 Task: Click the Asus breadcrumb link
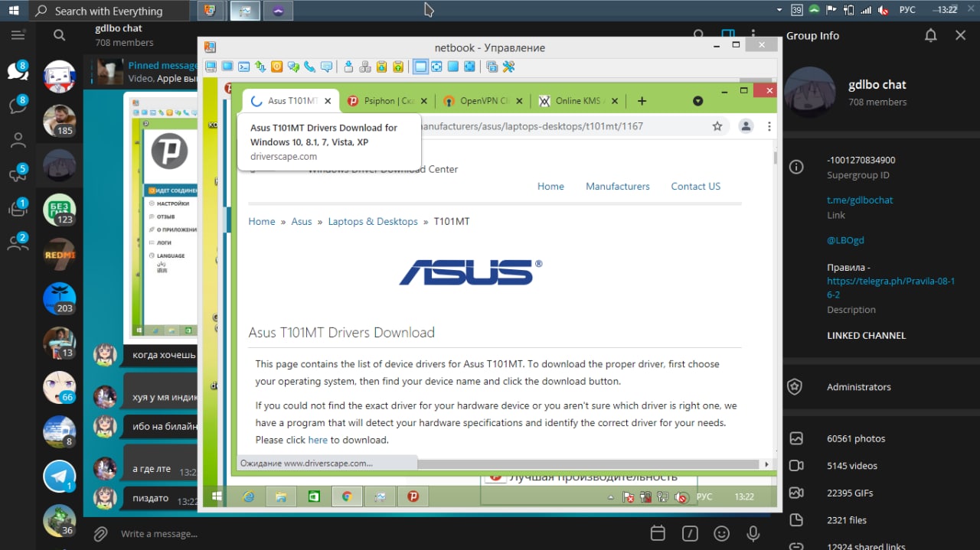tap(302, 221)
